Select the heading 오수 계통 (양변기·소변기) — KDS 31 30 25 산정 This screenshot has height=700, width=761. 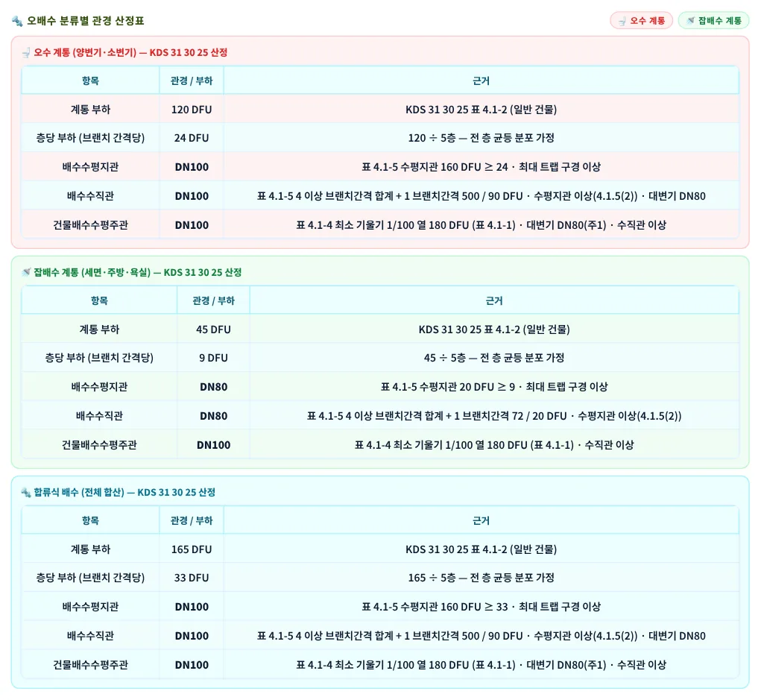coord(130,52)
